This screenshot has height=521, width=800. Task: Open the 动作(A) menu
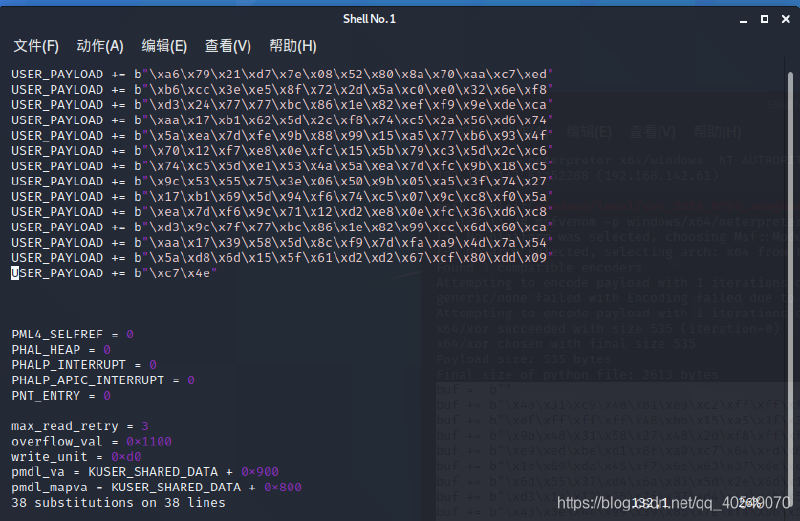click(100, 46)
